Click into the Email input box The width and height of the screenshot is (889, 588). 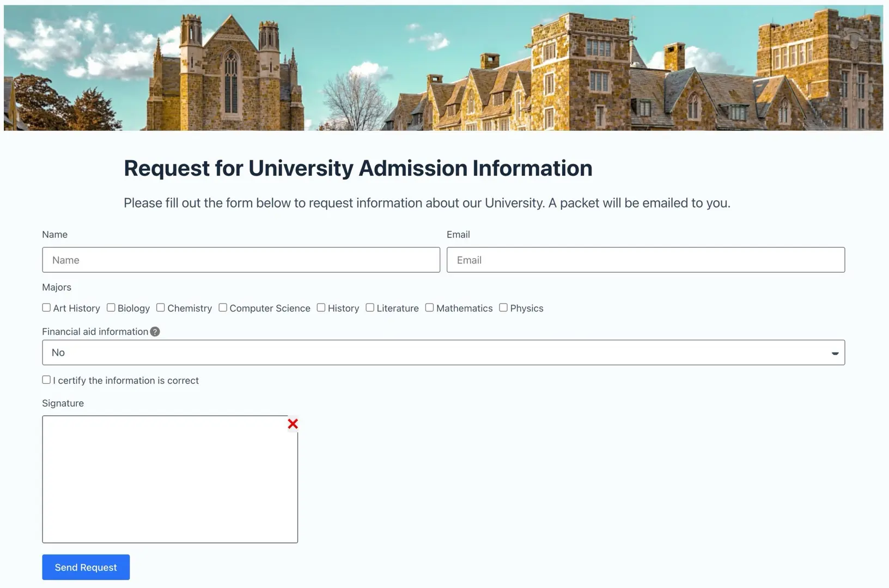click(x=646, y=260)
